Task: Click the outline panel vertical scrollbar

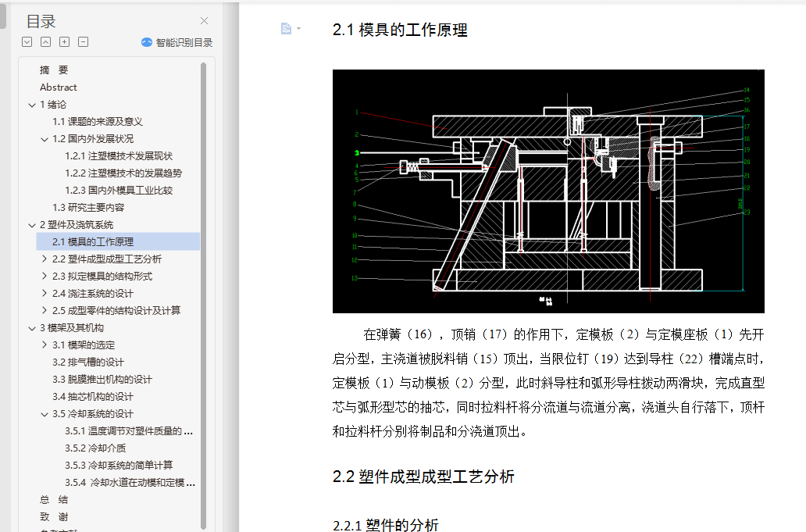Action: pos(204,295)
